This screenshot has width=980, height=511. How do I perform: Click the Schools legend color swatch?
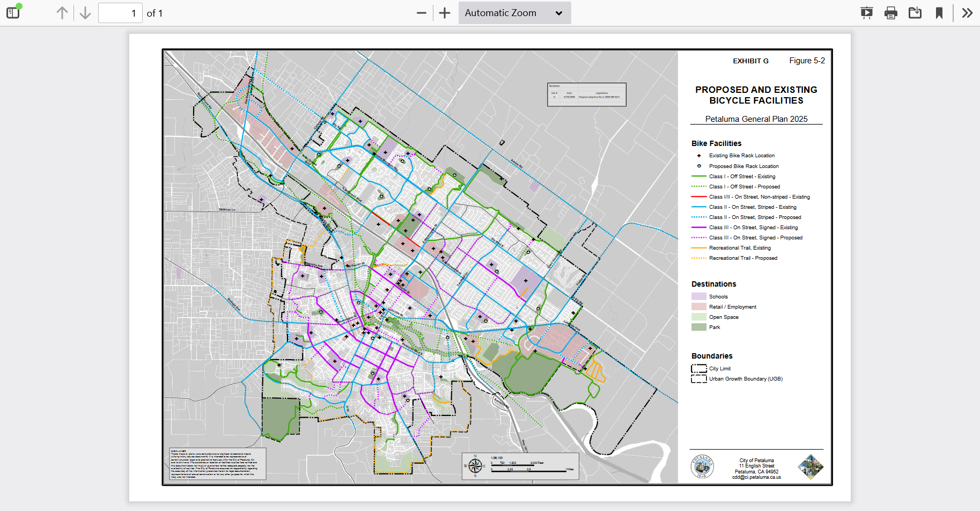pos(698,296)
